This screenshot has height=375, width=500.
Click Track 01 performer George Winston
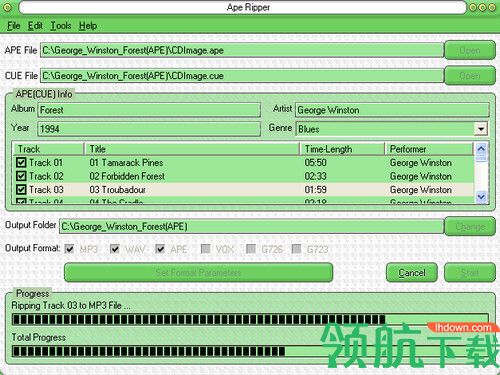pos(421,163)
